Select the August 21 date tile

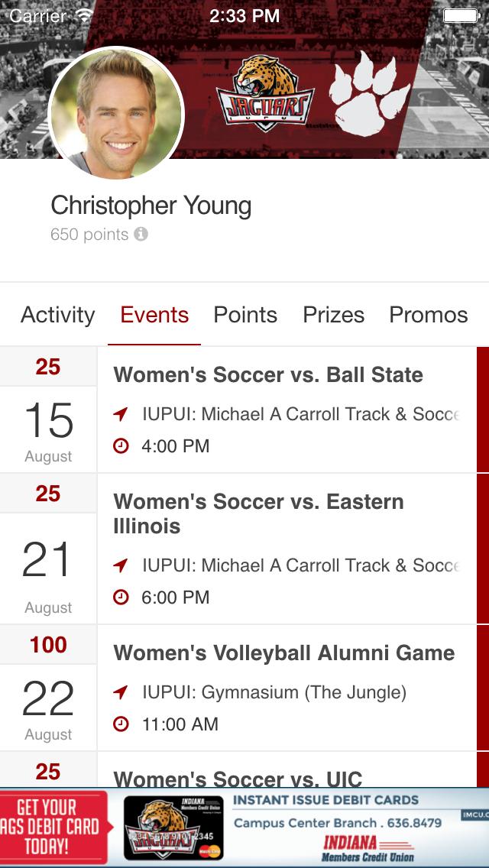[48, 569]
